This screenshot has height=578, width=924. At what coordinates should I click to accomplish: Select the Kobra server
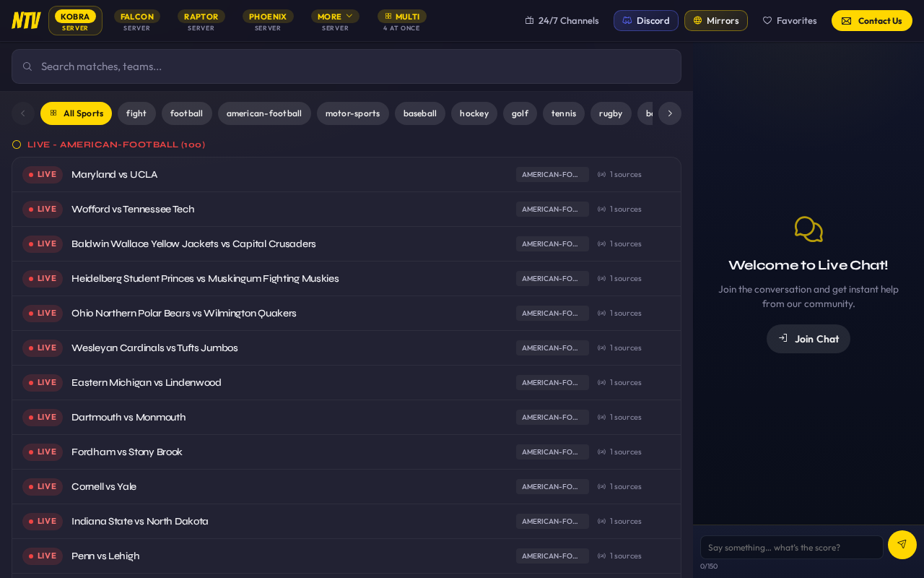(75, 21)
